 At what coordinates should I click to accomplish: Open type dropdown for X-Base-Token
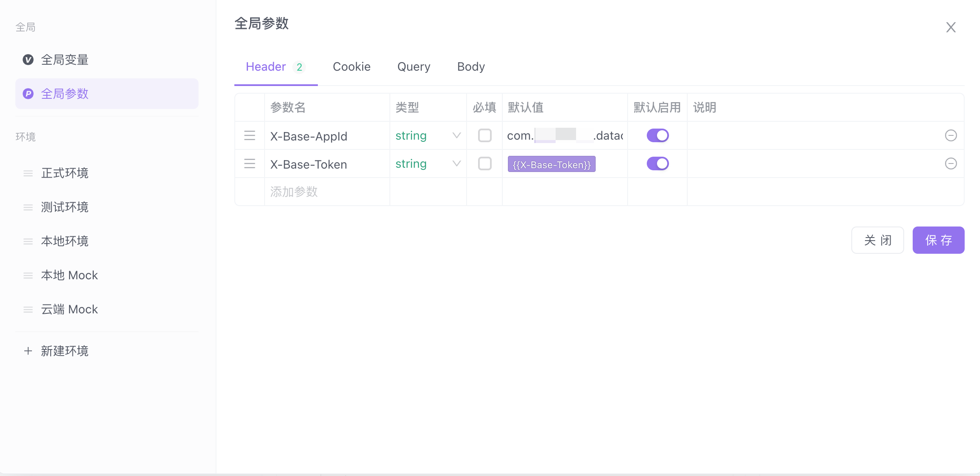click(428, 163)
